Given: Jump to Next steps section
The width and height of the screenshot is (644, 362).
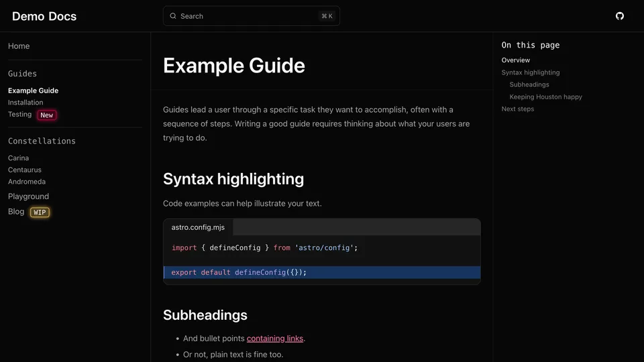Looking at the screenshot, I should click(518, 109).
